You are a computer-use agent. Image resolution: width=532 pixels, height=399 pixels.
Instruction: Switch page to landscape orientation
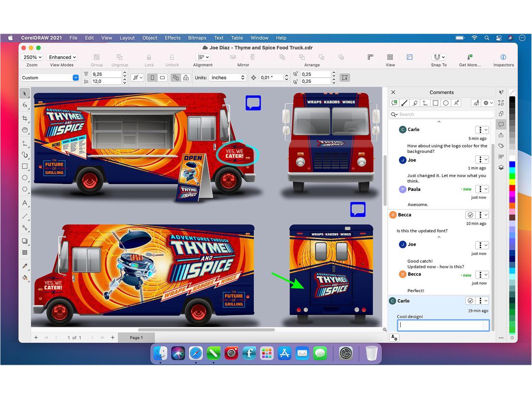(x=163, y=78)
